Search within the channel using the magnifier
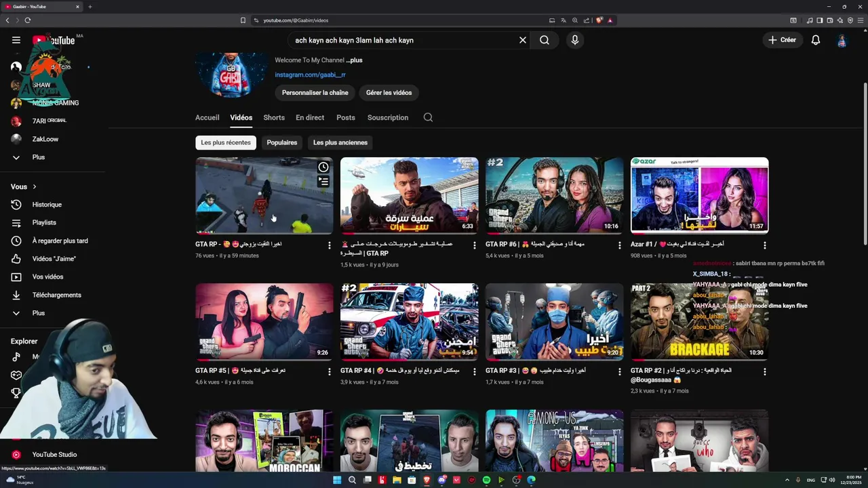This screenshot has height=488, width=868. click(x=428, y=117)
